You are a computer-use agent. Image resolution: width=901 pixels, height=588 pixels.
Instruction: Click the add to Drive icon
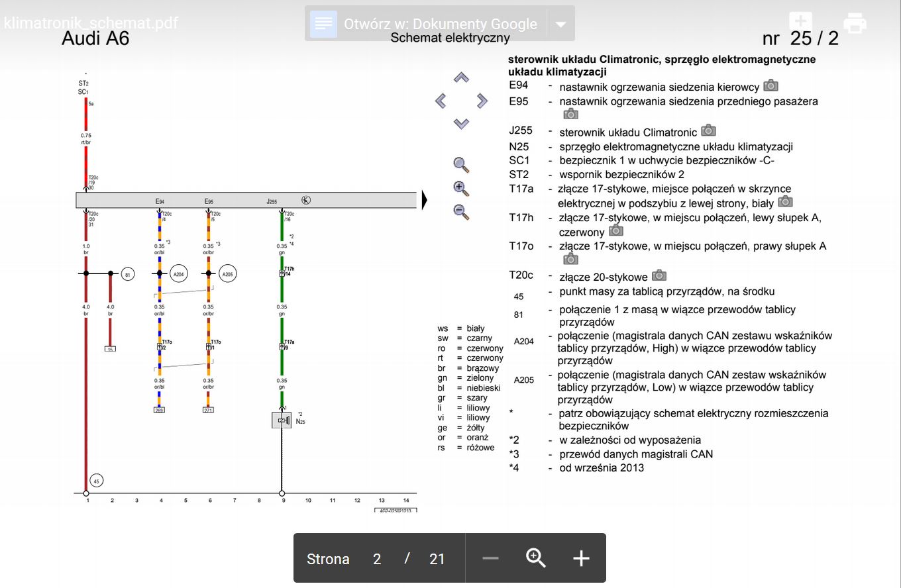801,23
